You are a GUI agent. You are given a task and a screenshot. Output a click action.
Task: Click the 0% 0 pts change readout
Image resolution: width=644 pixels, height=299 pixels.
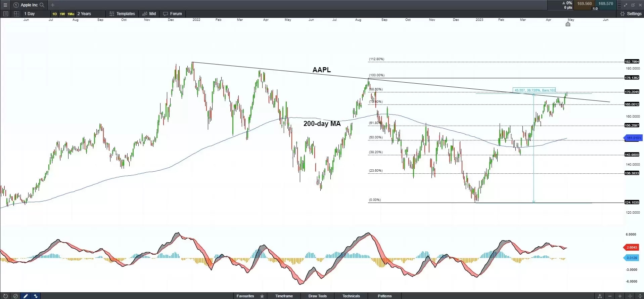(567, 5)
